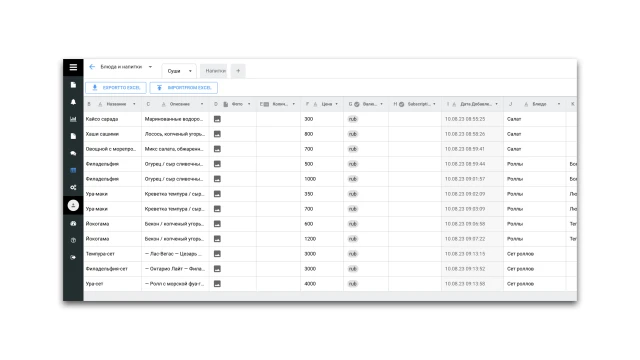Click the price cell 350
This screenshot has height=360, width=640.
pyautogui.click(x=322, y=194)
